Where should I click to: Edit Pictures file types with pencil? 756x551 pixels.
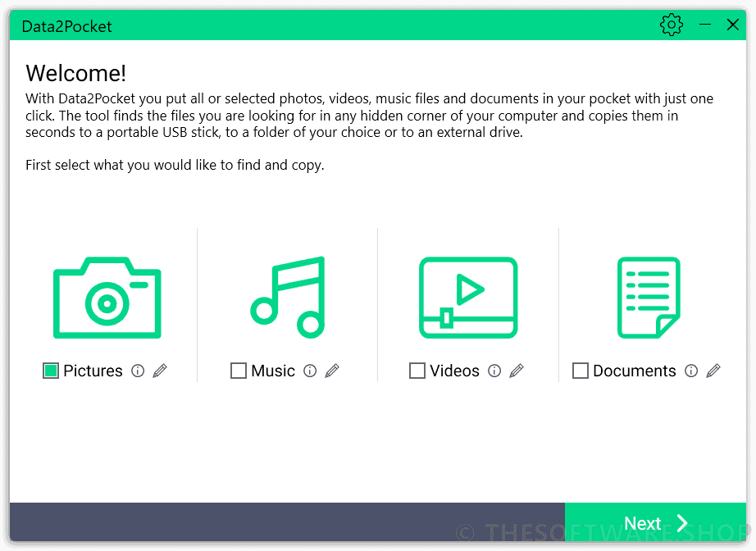point(160,371)
